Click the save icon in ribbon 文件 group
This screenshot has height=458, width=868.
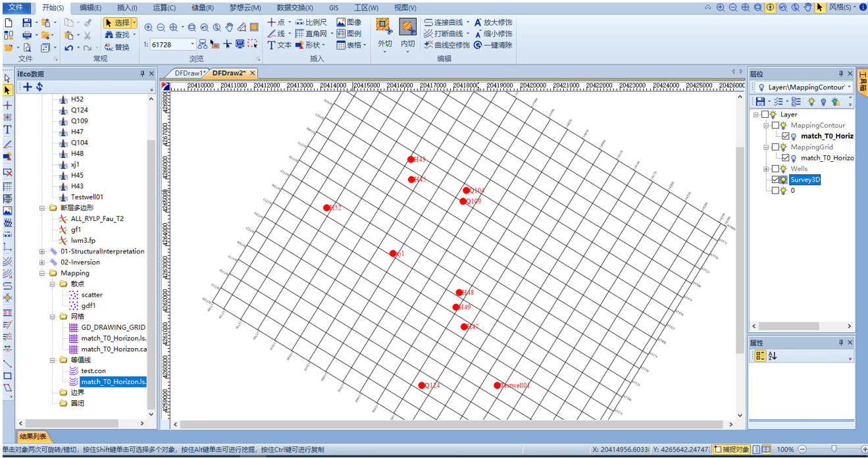(x=27, y=22)
